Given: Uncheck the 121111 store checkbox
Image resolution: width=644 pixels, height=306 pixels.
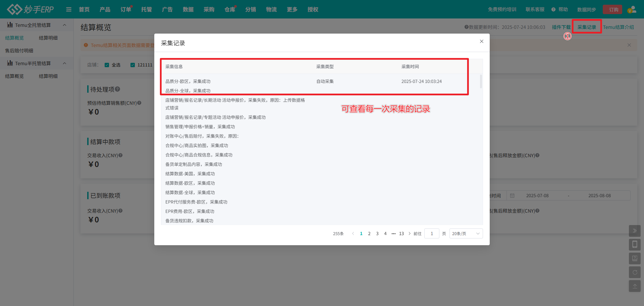Looking at the screenshot, I should pos(133,65).
